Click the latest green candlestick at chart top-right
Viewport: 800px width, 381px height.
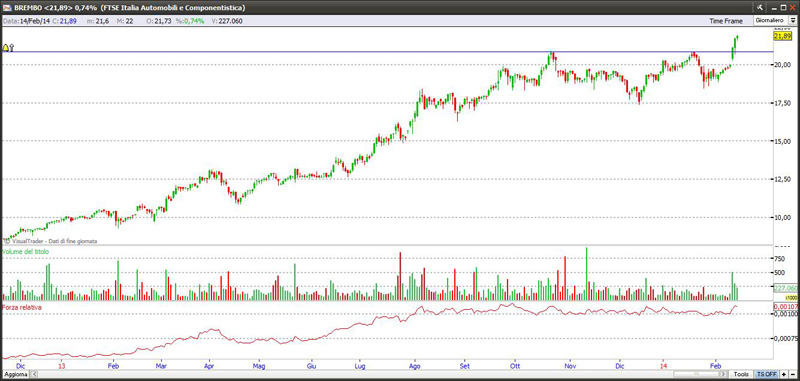(737, 37)
